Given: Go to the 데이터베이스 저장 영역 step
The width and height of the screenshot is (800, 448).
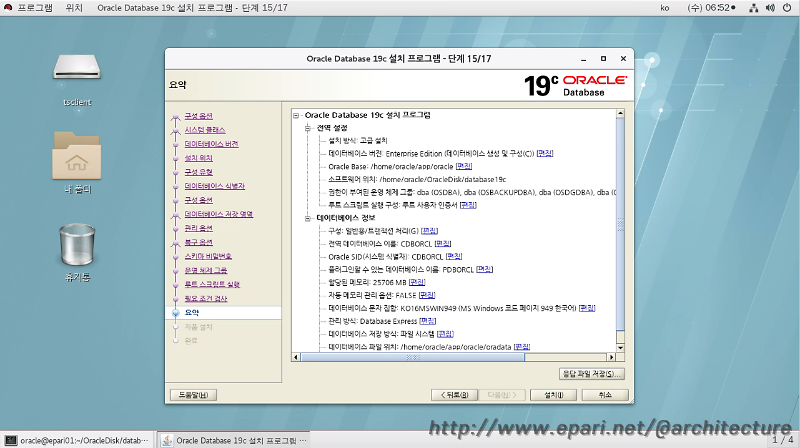Looking at the screenshot, I should (x=218, y=214).
